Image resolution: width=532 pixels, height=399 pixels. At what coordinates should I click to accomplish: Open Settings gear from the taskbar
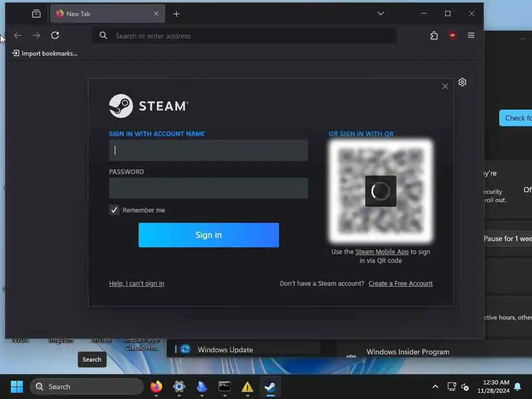(179, 387)
